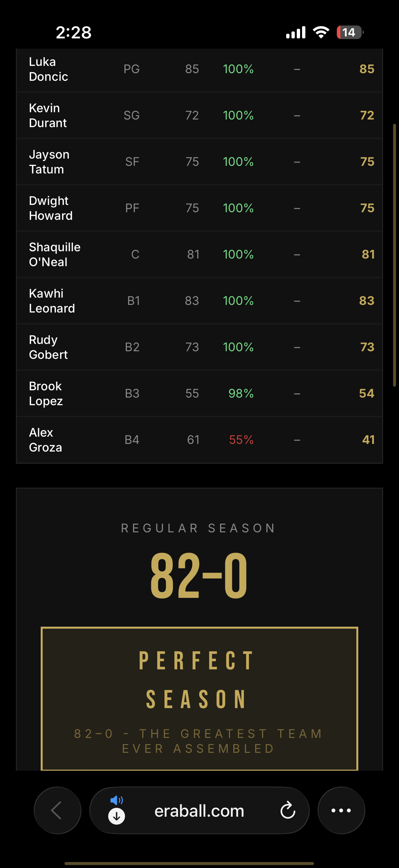
Task: Tap the Perfect Season banner
Action: coord(199,698)
